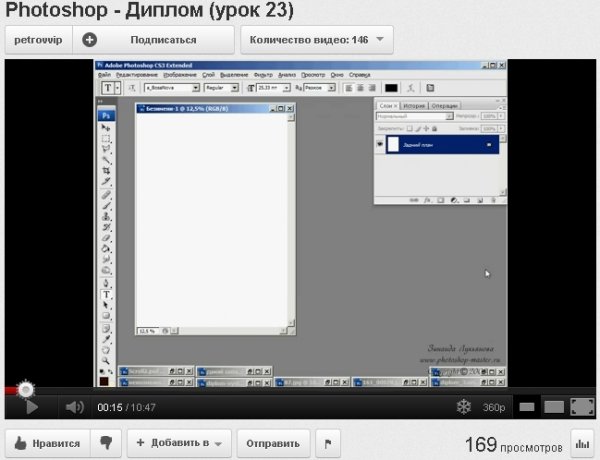The width and height of the screenshot is (600, 460).
Task: Select the Clone Stamp tool
Action: coord(106,216)
